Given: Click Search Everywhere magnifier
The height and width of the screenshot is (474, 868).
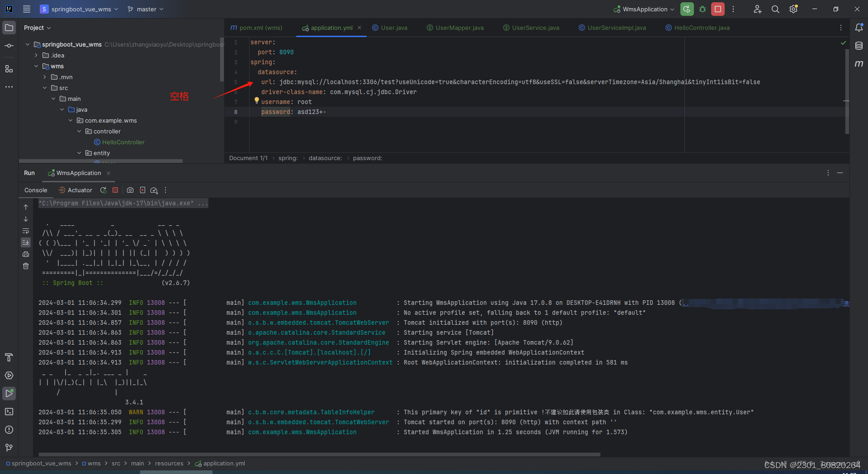Looking at the screenshot, I should point(775,9).
